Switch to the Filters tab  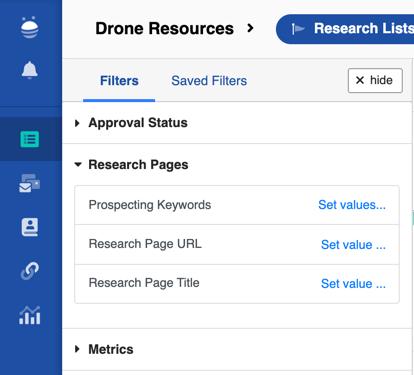pos(119,81)
